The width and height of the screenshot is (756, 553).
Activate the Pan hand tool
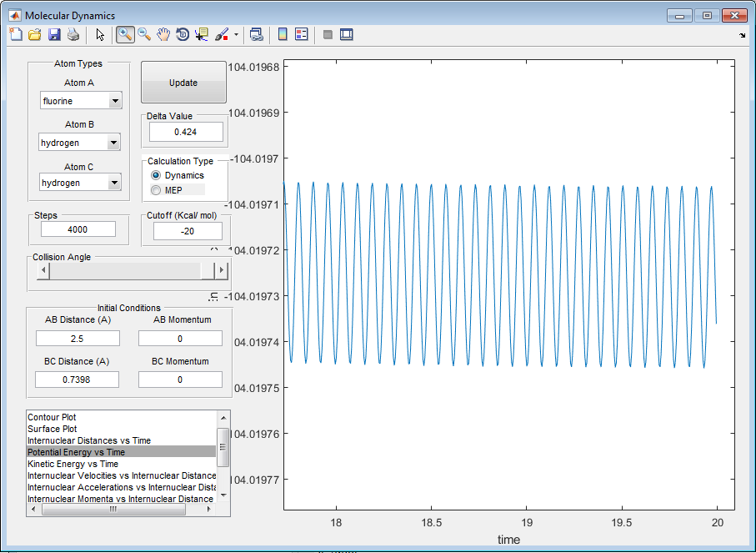tap(163, 34)
